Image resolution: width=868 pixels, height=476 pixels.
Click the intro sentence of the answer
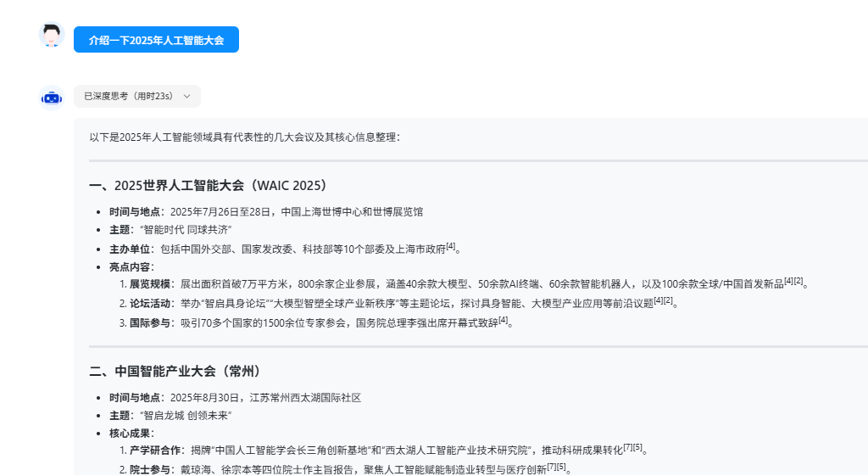[244, 136]
